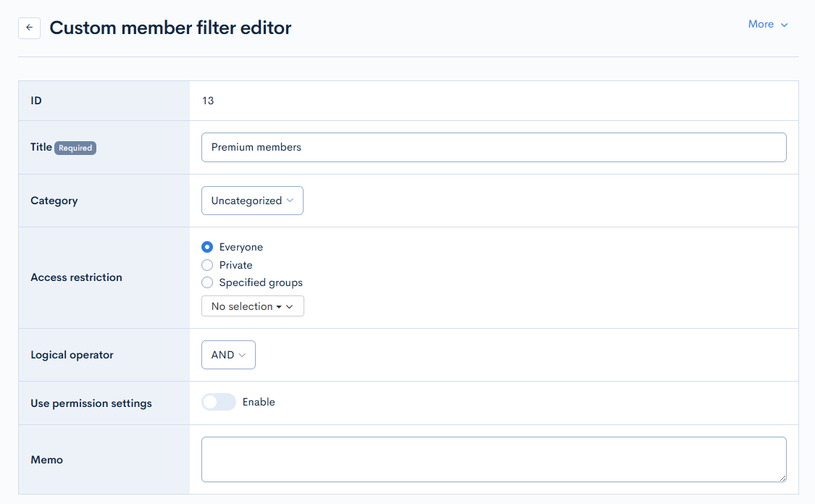
Task: Enable the Use permission settings toggle
Action: (x=219, y=402)
